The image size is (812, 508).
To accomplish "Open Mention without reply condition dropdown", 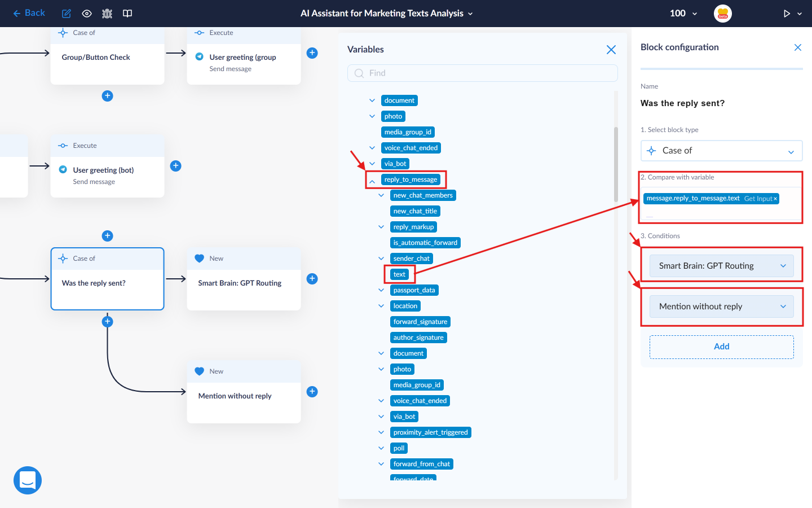I will [x=722, y=306].
